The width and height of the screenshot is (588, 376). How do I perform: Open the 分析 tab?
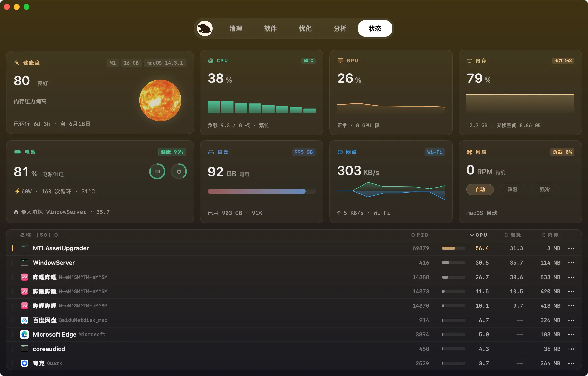[x=340, y=29]
